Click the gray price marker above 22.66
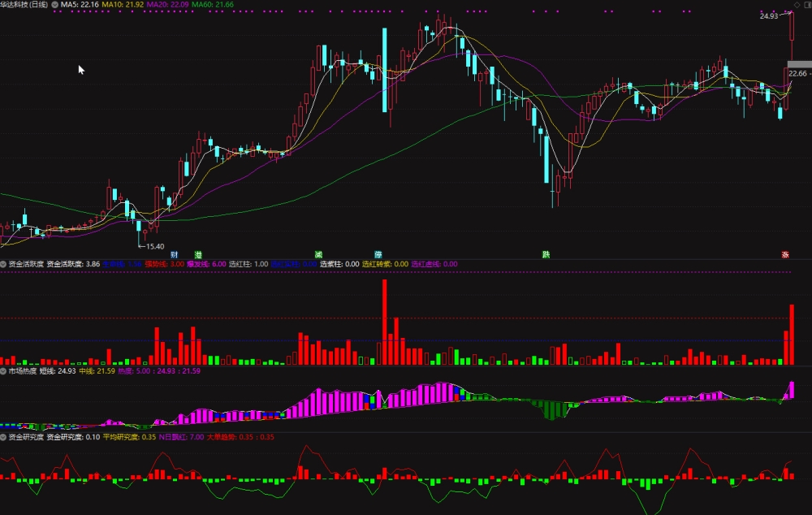 [800, 64]
